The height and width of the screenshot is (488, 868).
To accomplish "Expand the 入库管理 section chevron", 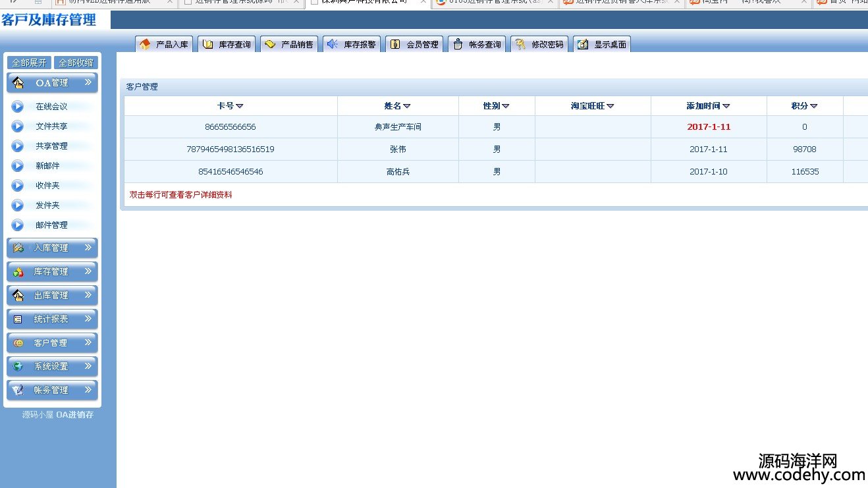I will coord(88,248).
